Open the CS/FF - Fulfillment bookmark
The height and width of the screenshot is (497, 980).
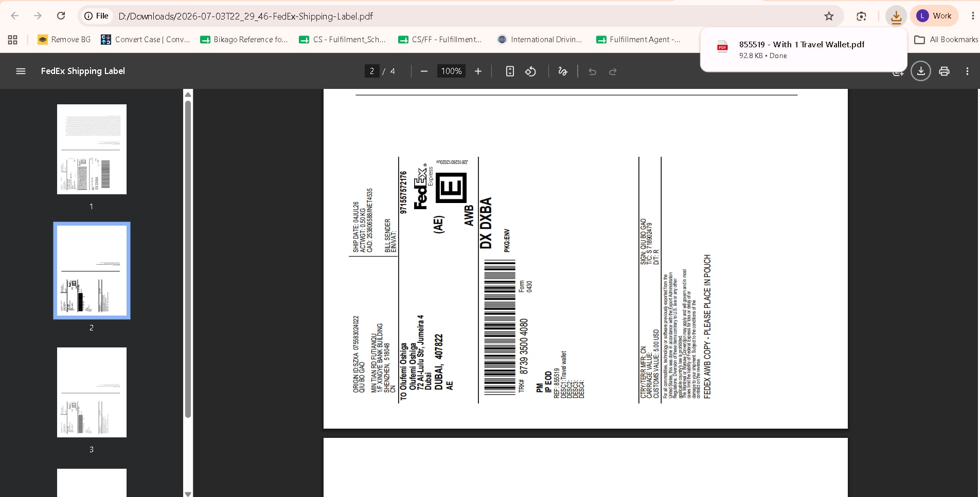[440, 40]
